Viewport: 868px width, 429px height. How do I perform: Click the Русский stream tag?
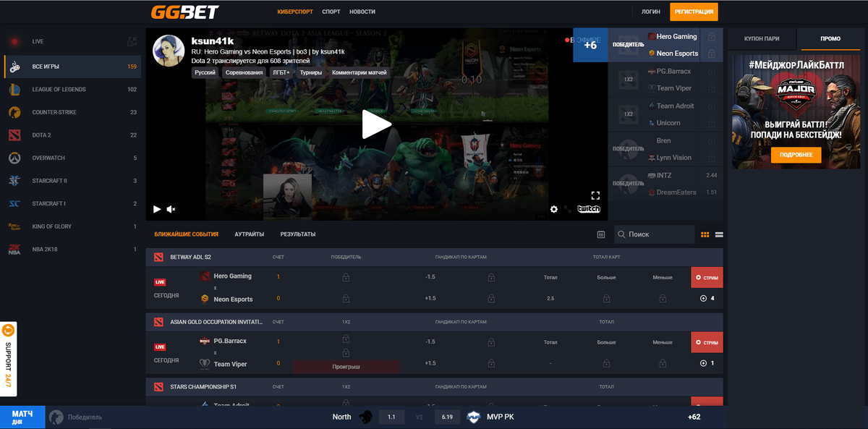(x=205, y=72)
